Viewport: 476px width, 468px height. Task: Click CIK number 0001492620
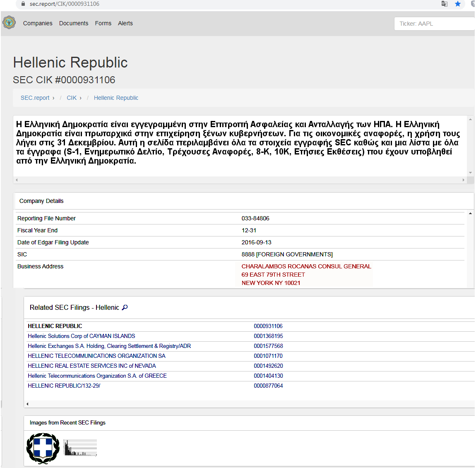(x=268, y=366)
